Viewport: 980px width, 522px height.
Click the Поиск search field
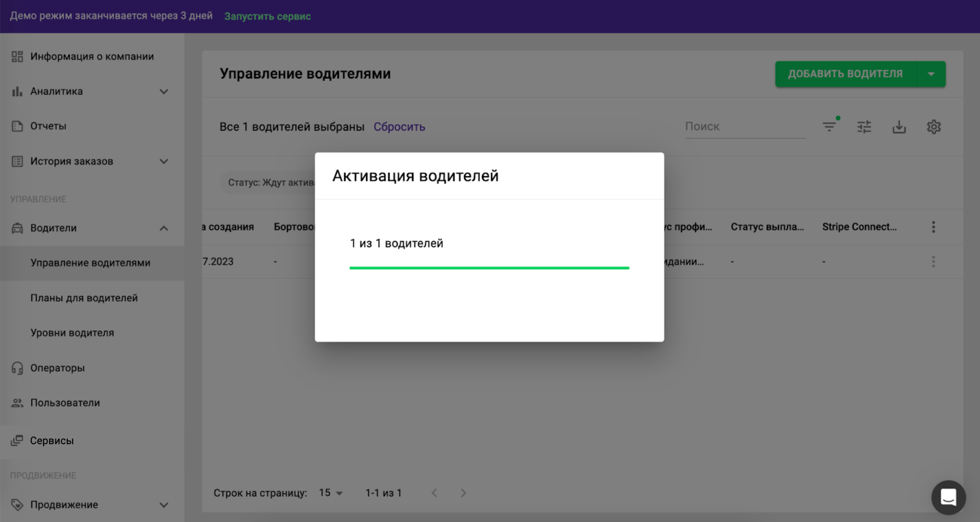pos(744,127)
